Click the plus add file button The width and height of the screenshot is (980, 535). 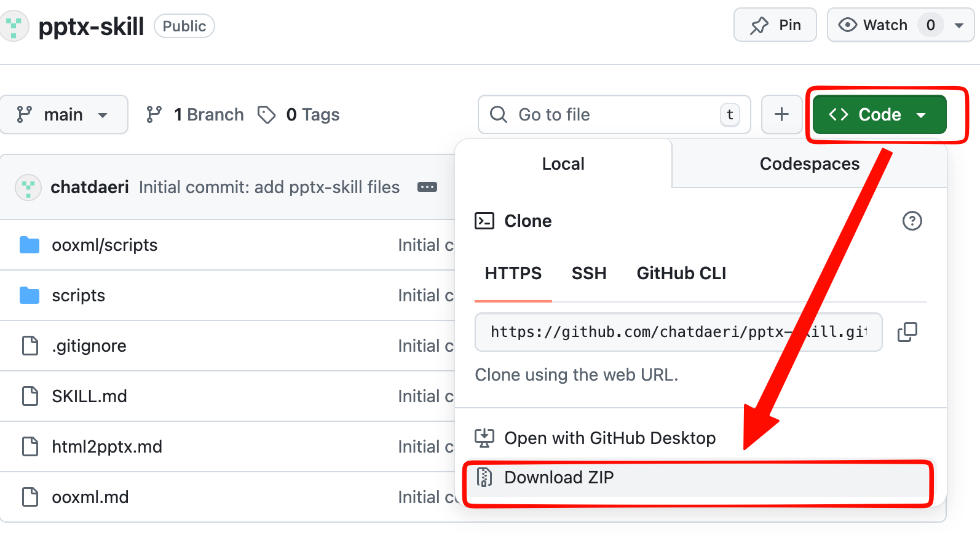coord(781,114)
